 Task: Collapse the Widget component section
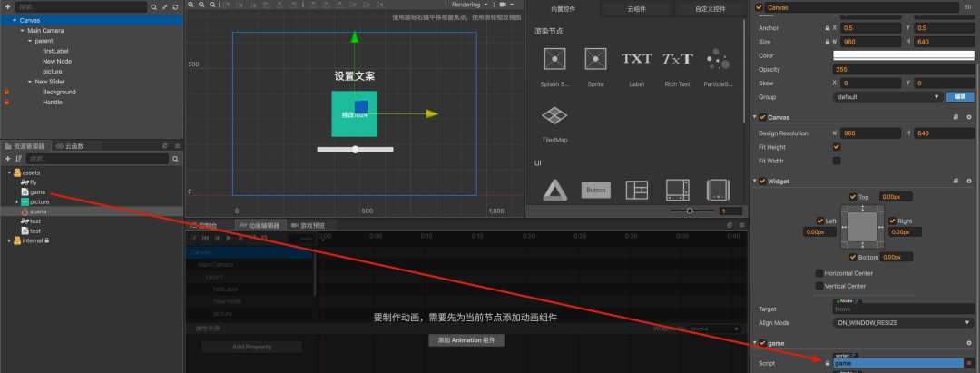click(754, 182)
